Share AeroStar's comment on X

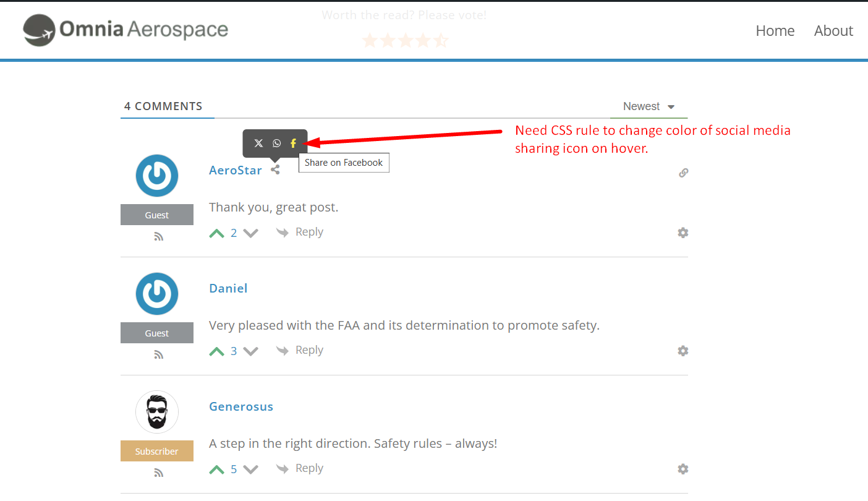pos(258,143)
